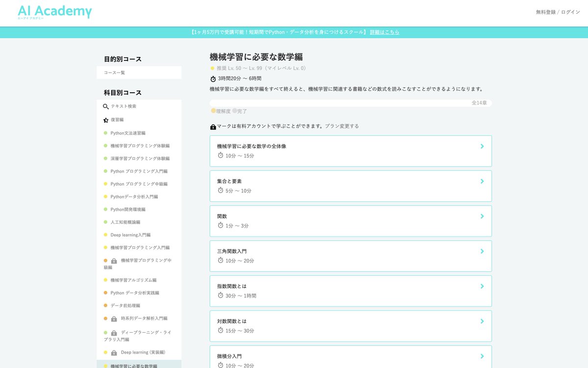Click stopwatch icon in 集合と要素 card
588x368 pixels.
[x=220, y=190]
